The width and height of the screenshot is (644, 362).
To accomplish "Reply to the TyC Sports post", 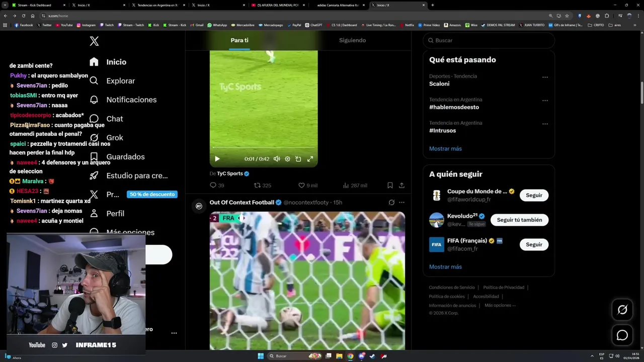I will (x=217, y=186).
